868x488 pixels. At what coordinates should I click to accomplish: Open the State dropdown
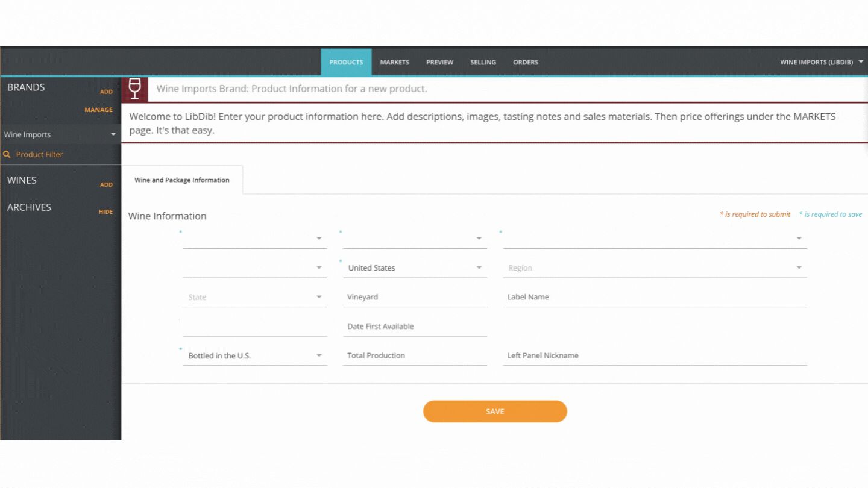[319, 297]
